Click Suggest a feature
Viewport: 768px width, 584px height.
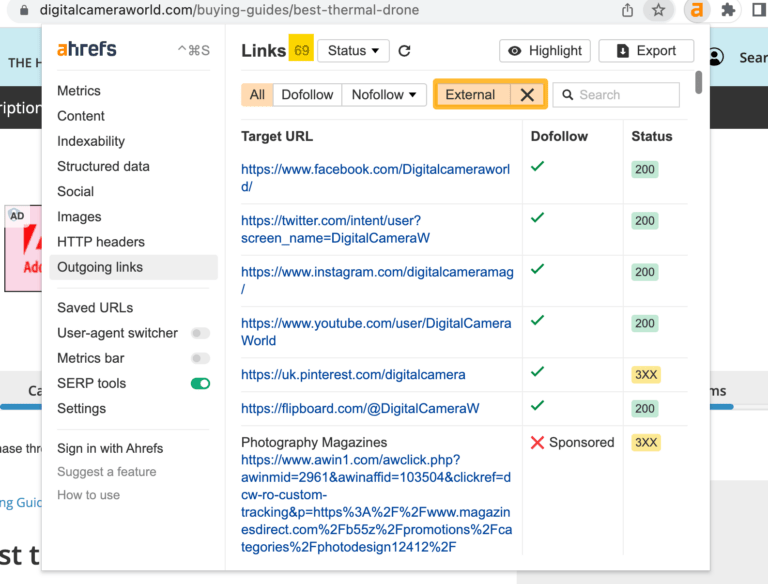coord(107,472)
